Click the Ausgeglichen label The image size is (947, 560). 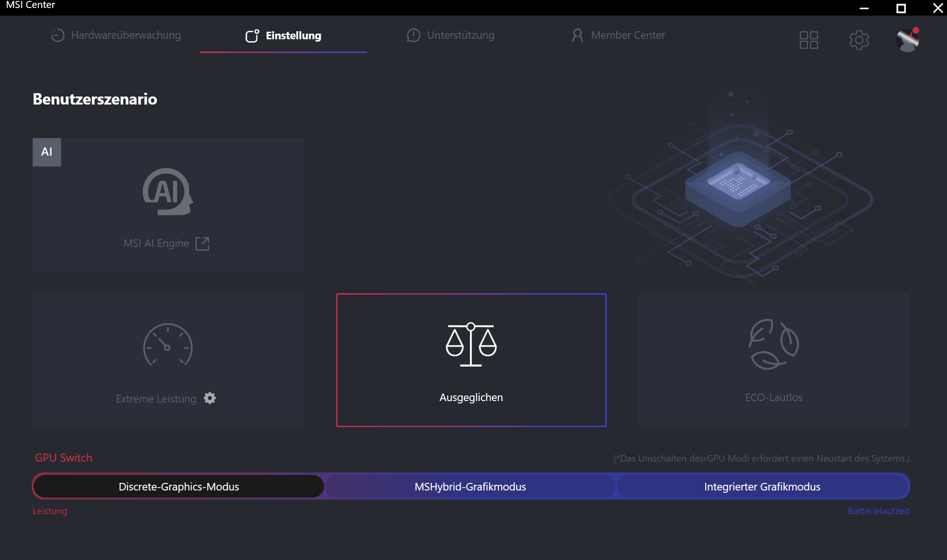pos(471,397)
